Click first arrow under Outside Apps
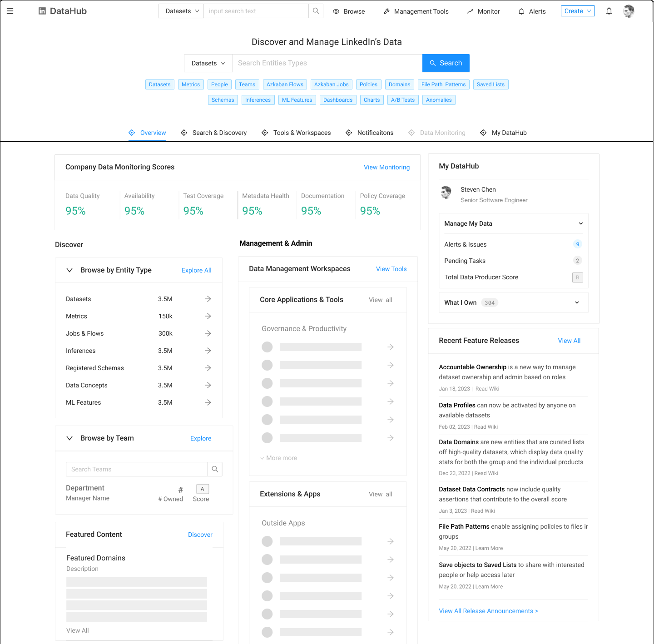654x644 pixels. pos(390,541)
